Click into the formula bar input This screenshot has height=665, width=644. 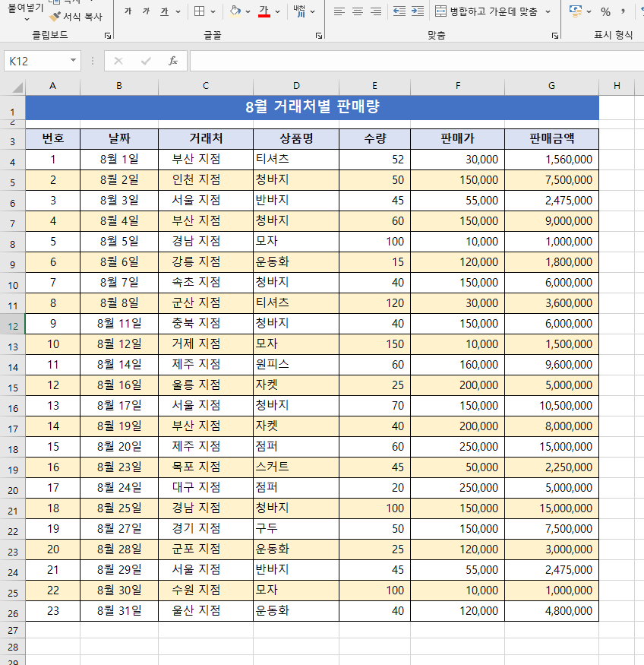(x=417, y=61)
